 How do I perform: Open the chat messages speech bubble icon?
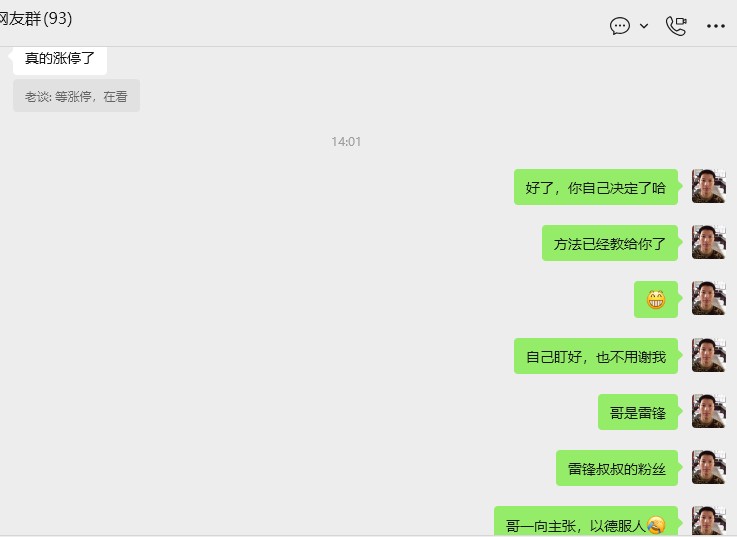pos(619,26)
